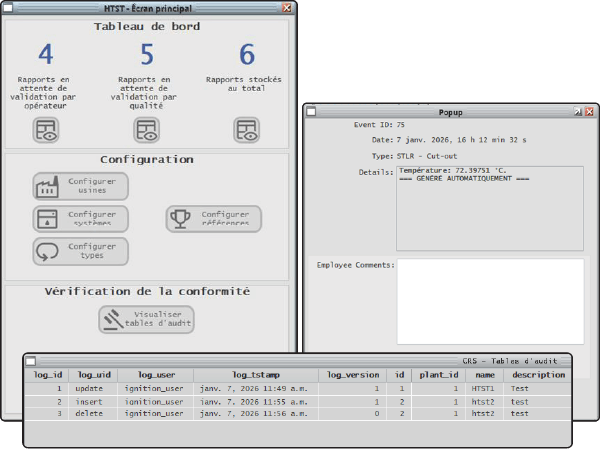Click timestamp 'janv. 7, 2026 11:56 a.m.'

256,414
